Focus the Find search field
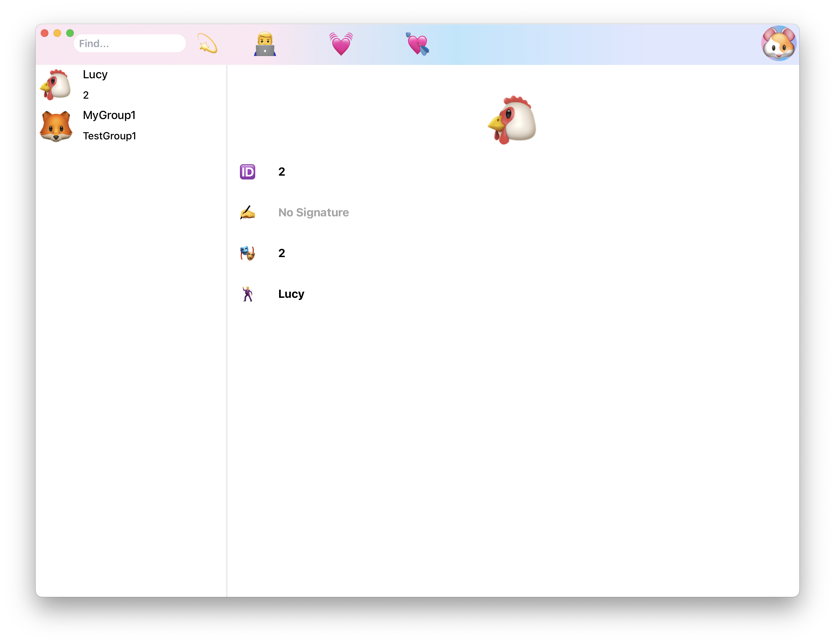This screenshot has width=835, height=644. (130, 44)
